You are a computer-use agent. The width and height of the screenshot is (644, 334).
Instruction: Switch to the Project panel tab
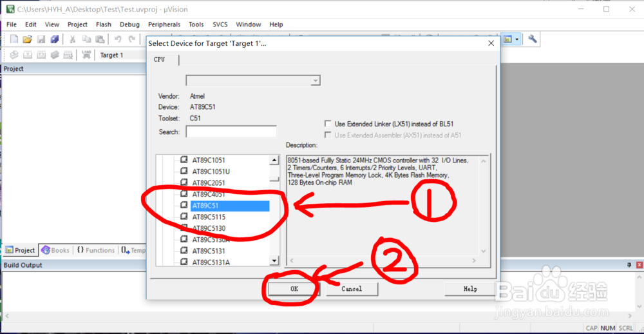(20, 250)
